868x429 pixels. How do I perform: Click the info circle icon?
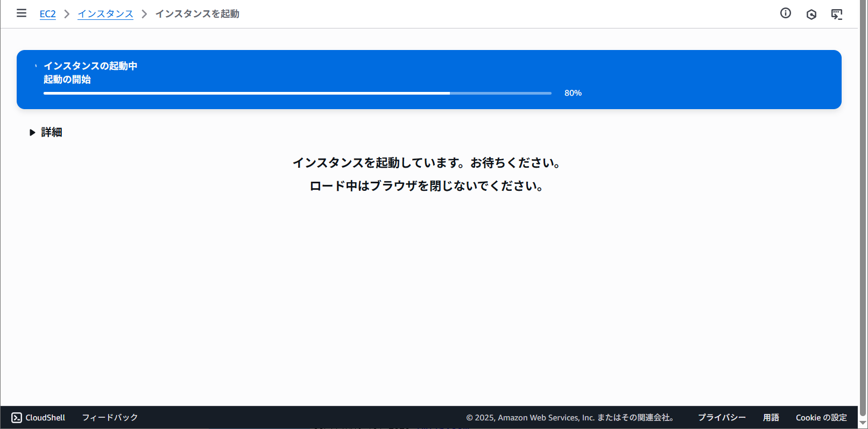(x=785, y=13)
